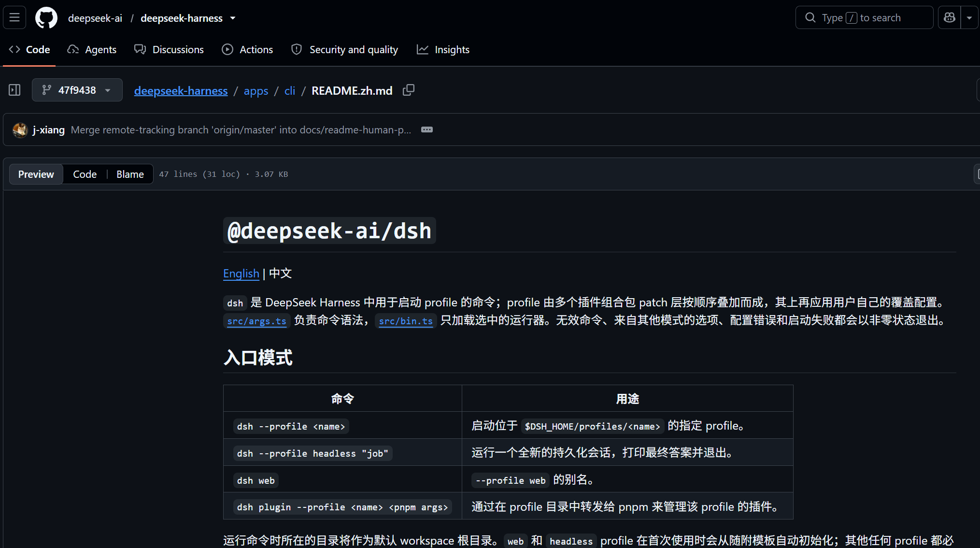Click the @deepseek-ai/dsh heading
Image resolution: width=980 pixels, height=548 pixels.
[329, 231]
